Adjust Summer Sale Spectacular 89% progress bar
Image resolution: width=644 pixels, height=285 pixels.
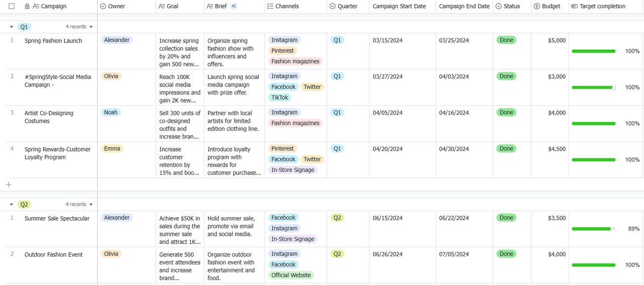(594, 229)
